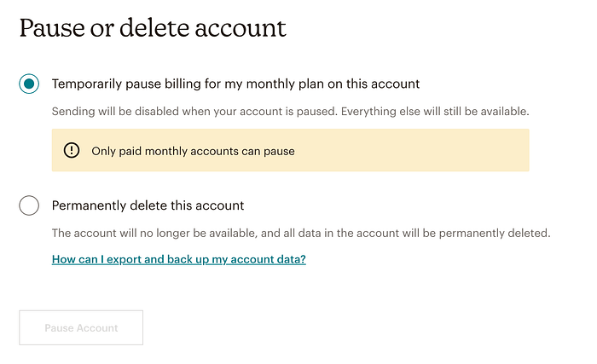
Task: Click "The account will no longer be available" text
Action: coord(154,233)
